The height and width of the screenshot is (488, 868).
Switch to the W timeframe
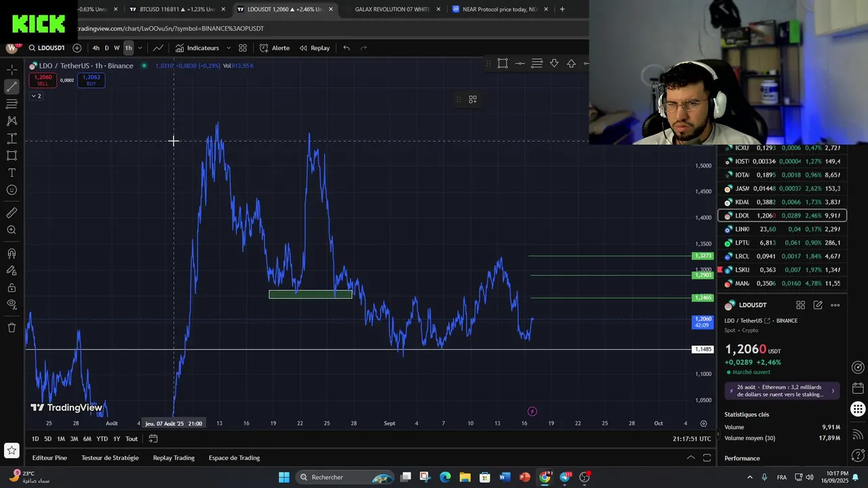[x=117, y=48]
